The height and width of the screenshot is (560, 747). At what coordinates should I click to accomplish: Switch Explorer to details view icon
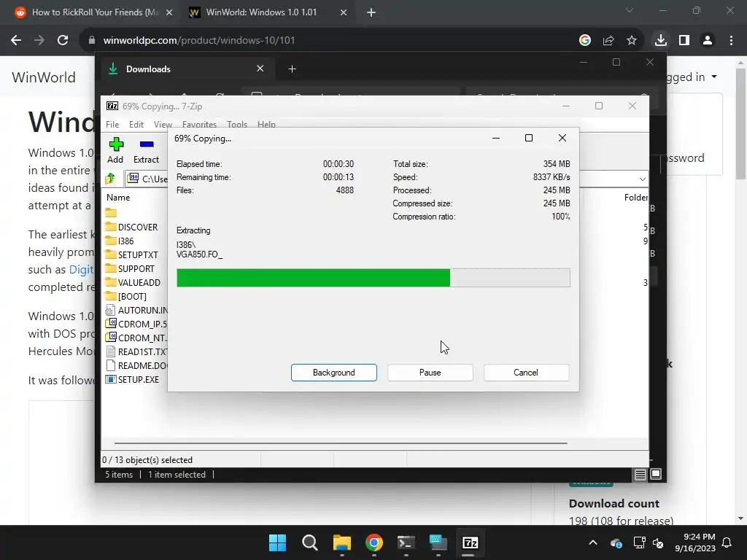(640, 474)
